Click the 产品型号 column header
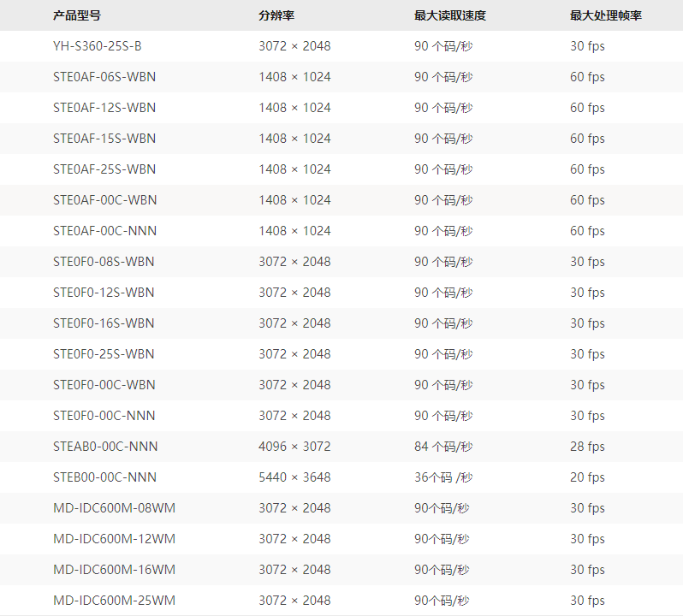Image resolution: width=683 pixels, height=616 pixels. pos(77,15)
